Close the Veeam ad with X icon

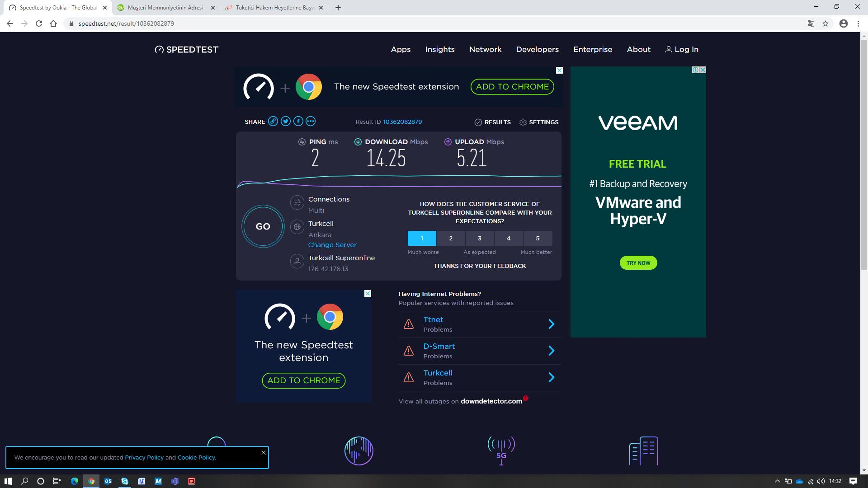click(x=703, y=70)
